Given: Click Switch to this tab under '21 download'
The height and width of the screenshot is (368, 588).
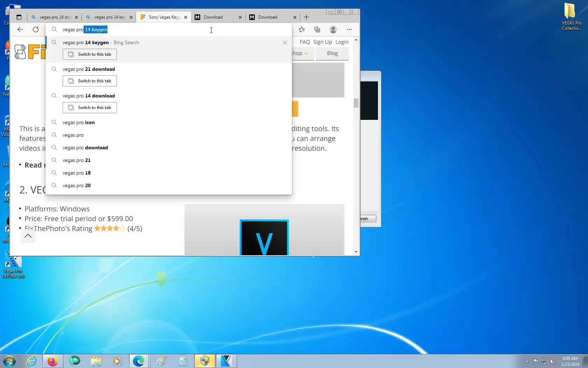Looking at the screenshot, I should pos(90,81).
